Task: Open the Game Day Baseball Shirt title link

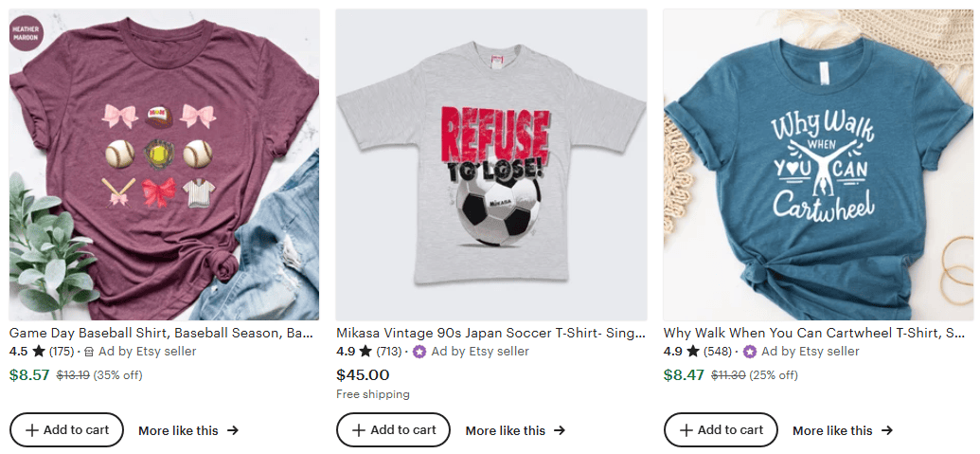Action: click(x=161, y=334)
